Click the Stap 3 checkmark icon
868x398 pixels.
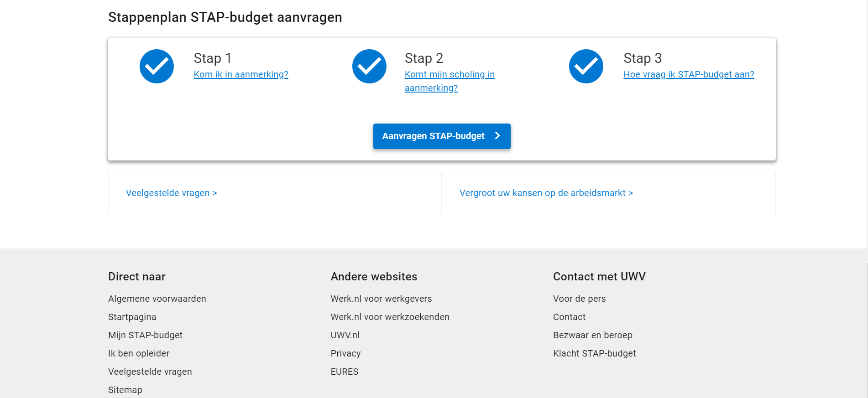click(x=586, y=67)
